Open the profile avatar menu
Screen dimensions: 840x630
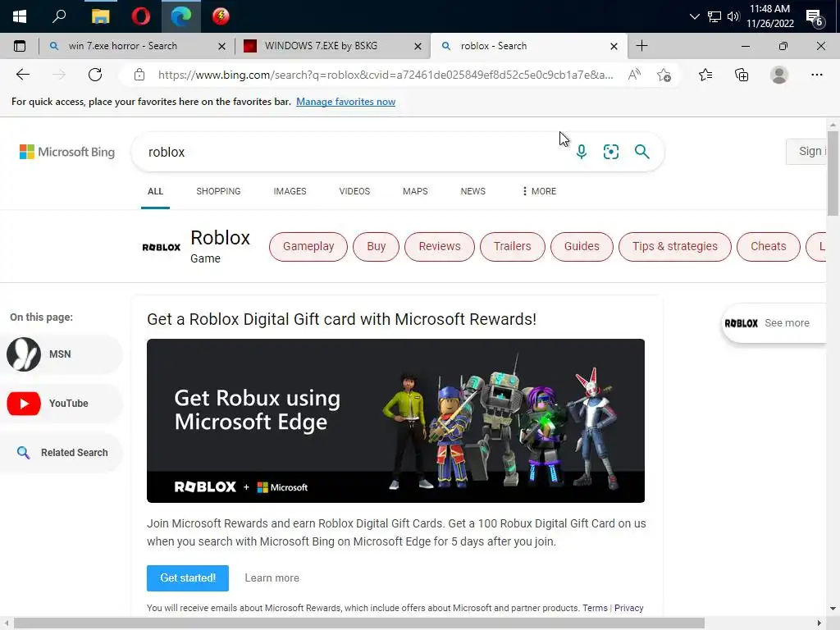click(x=779, y=75)
